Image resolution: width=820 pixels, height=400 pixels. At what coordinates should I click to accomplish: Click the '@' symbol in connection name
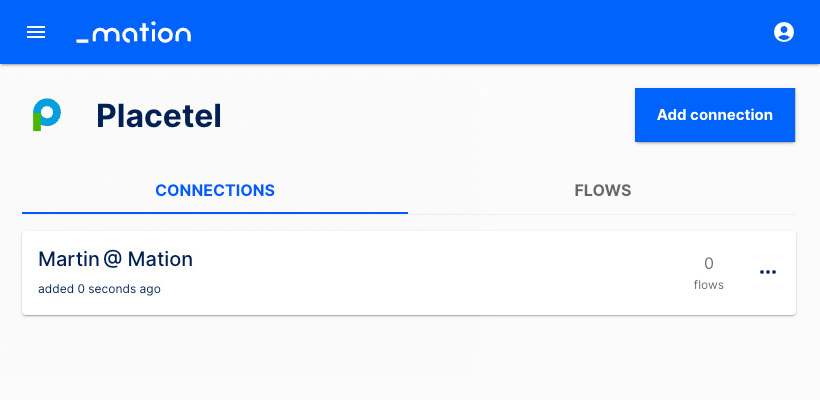point(112,259)
